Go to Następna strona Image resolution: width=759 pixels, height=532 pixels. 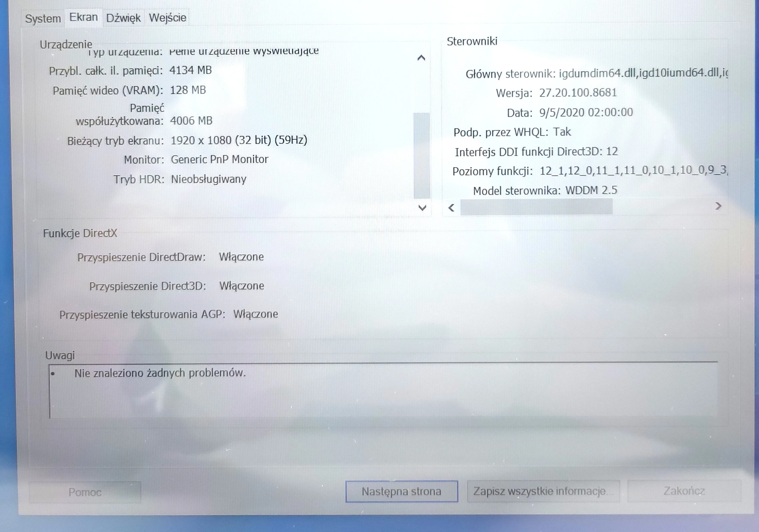402,491
